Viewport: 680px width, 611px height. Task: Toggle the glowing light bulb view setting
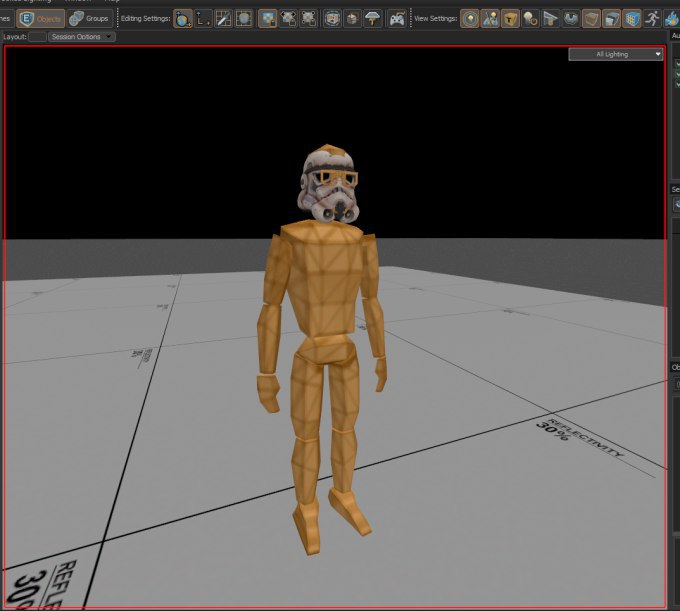point(470,19)
